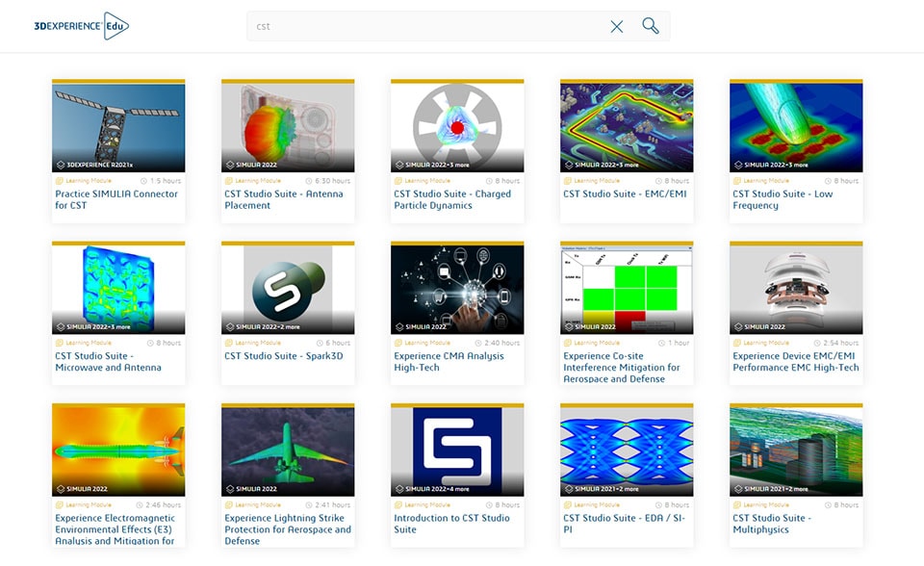The height and width of the screenshot is (566, 924).
Task: Click the 3DEXPERIENCE Edu logo
Action: 81,26
